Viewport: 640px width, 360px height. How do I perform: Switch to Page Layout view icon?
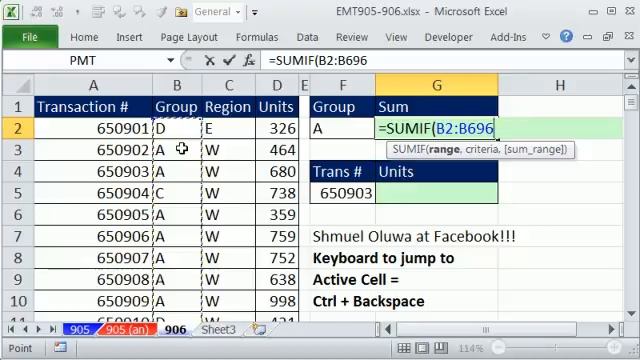(x=422, y=348)
